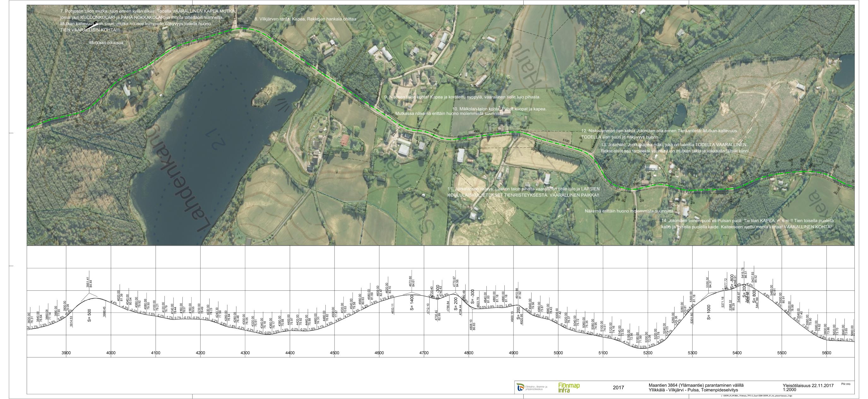
Task: Click annotation '8. Vilkjärven ranta: Kapea, Rekkojen hankala ohittaa'
Action: click(x=305, y=19)
